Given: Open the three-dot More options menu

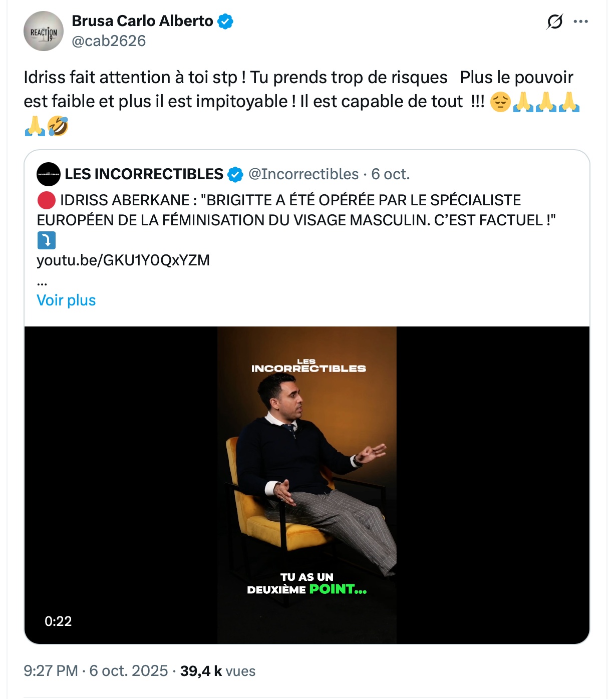Looking at the screenshot, I should coord(580,22).
